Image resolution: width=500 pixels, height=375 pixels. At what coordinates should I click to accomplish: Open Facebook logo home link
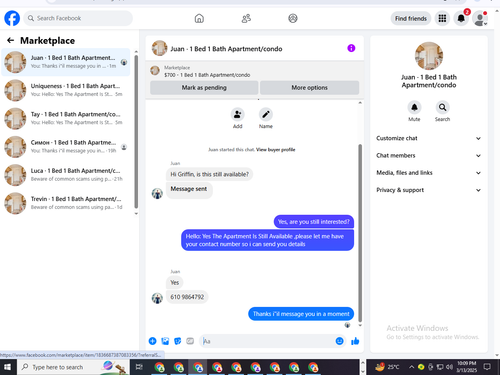coord(12,18)
